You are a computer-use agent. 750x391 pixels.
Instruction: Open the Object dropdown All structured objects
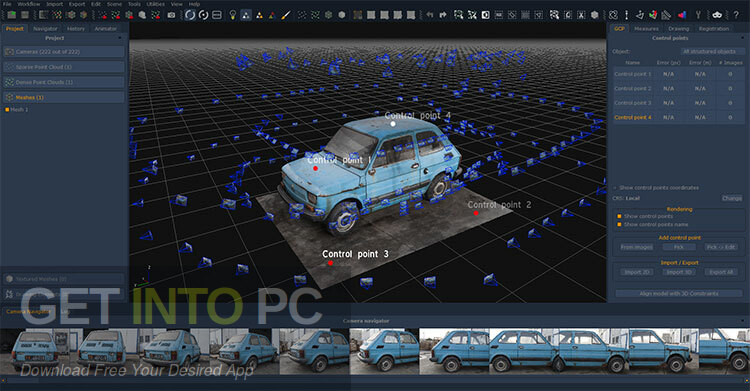click(x=712, y=51)
